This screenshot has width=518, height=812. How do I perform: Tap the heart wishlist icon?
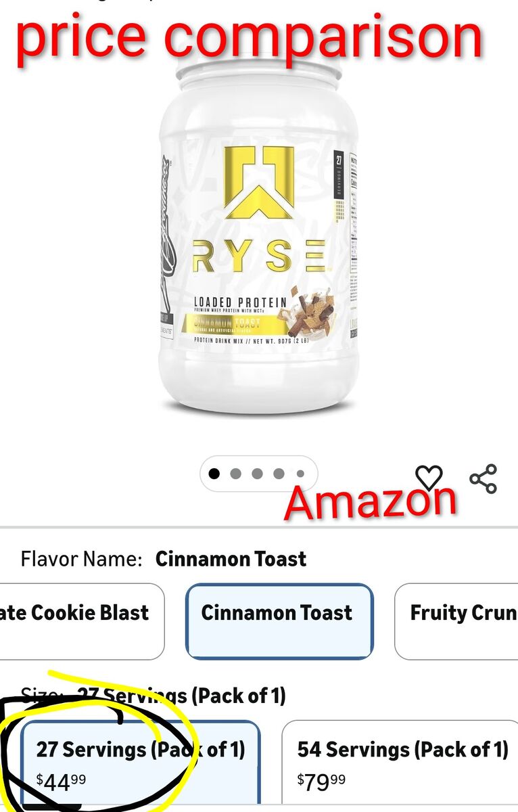(x=429, y=476)
